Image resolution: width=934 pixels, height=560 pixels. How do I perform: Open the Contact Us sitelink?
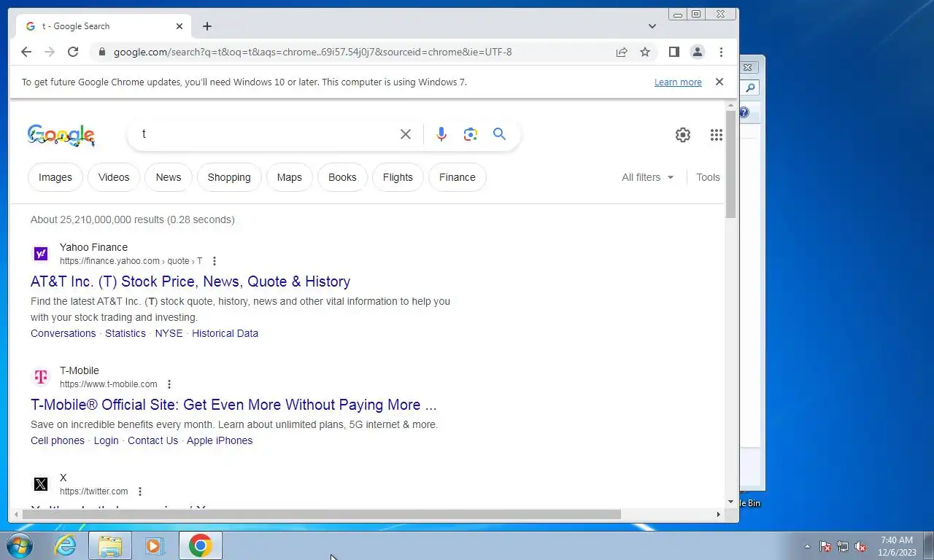(x=153, y=440)
